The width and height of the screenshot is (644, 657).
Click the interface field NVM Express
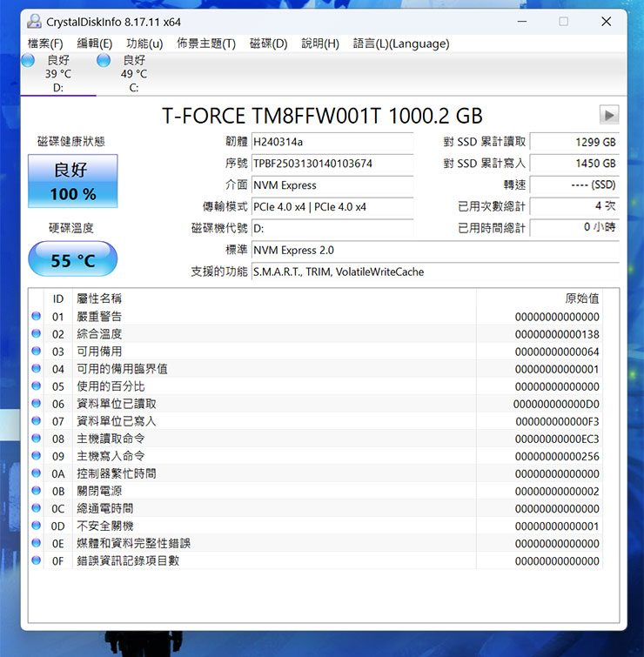(x=332, y=185)
